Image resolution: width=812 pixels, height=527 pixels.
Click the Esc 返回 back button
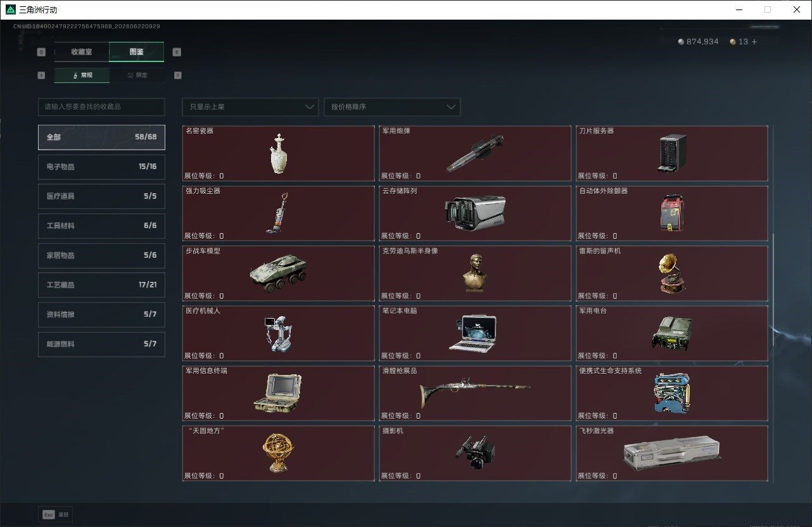56,515
